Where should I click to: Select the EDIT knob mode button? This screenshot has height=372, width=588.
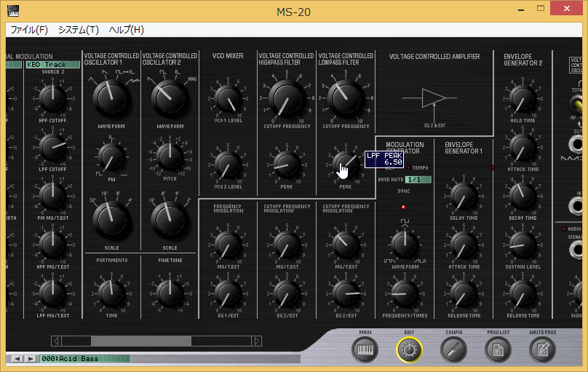[409, 350]
